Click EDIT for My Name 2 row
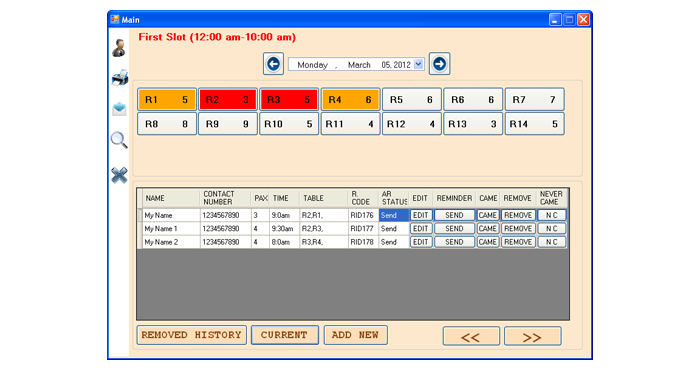The image size is (700, 371). [421, 242]
